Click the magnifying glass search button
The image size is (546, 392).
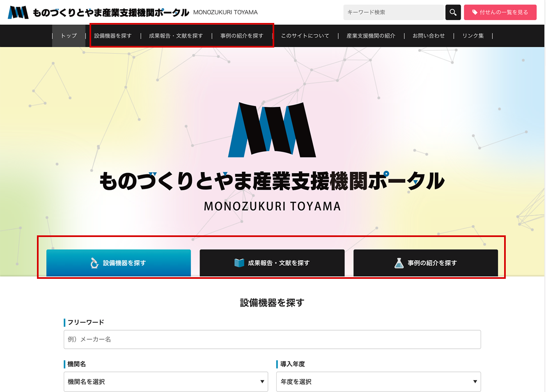pyautogui.click(x=453, y=12)
